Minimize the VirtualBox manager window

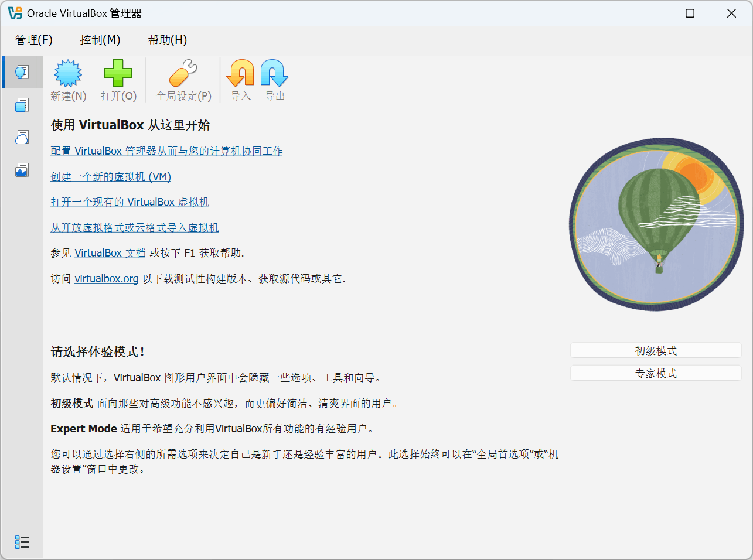click(x=649, y=13)
